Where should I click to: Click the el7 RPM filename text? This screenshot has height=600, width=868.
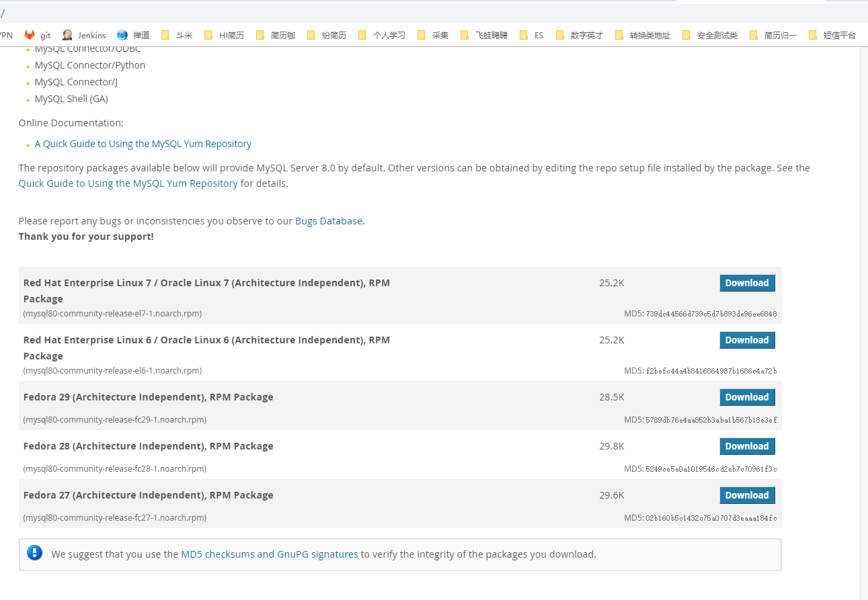(x=112, y=314)
